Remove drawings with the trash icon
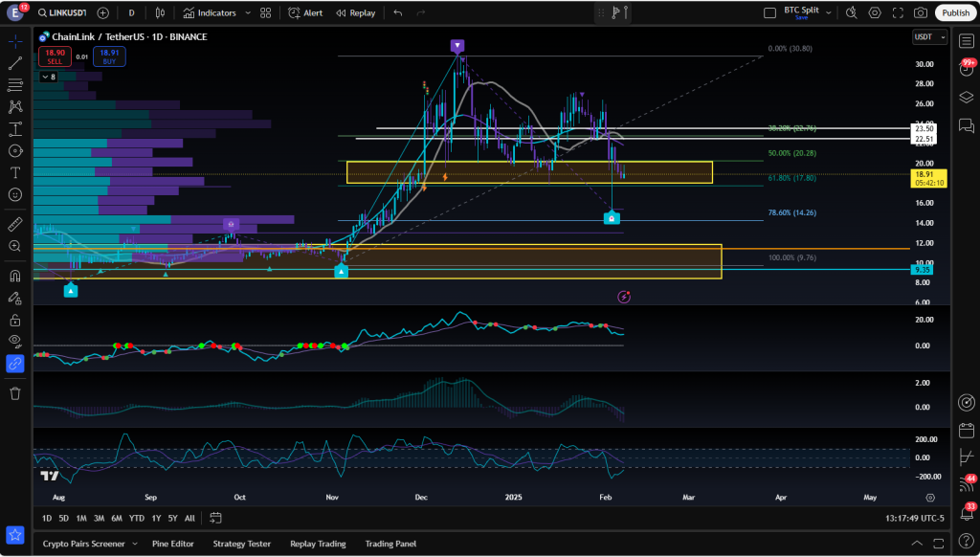This screenshot has width=980, height=557. pos(15,393)
